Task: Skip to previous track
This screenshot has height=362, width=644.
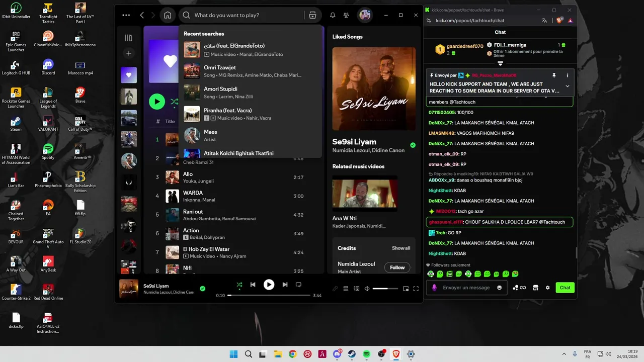Action: point(253,285)
